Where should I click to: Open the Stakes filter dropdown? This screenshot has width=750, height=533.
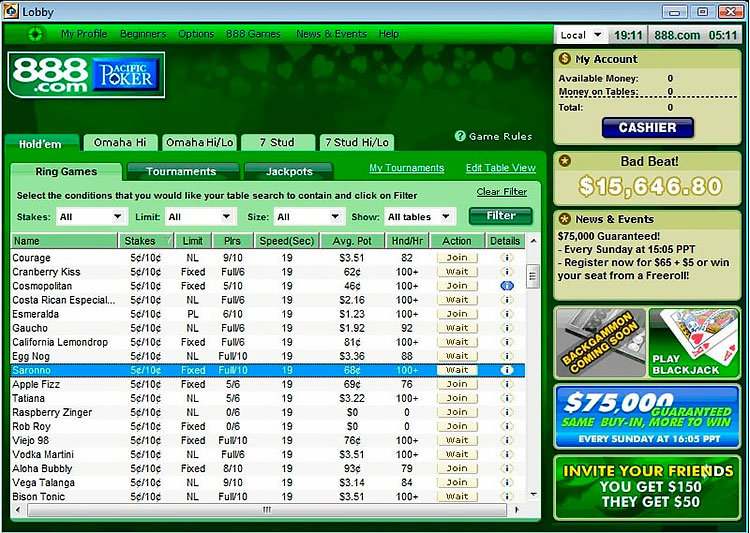pyautogui.click(x=92, y=217)
